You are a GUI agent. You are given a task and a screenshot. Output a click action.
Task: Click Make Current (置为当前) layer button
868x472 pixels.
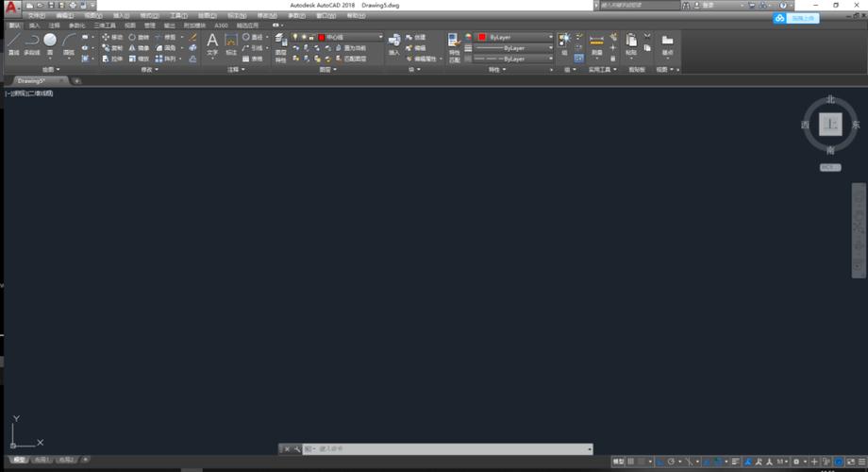tap(351, 48)
